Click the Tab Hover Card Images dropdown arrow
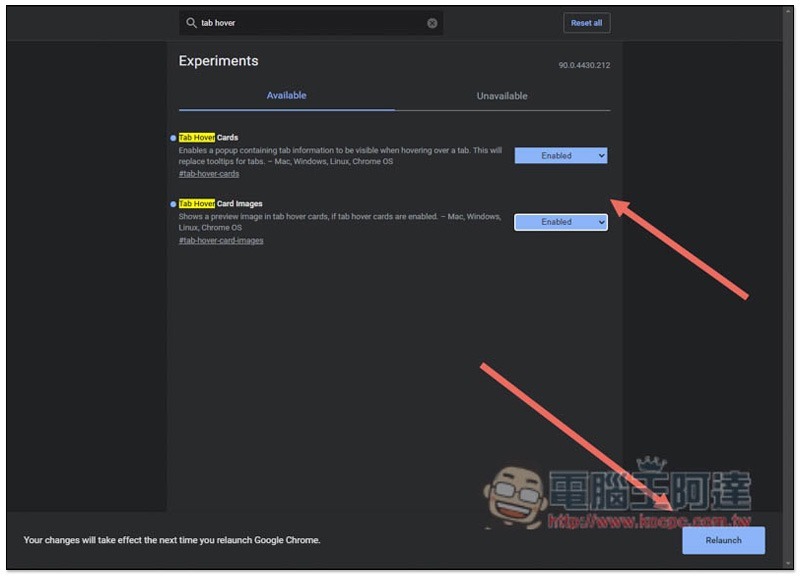 click(x=602, y=222)
